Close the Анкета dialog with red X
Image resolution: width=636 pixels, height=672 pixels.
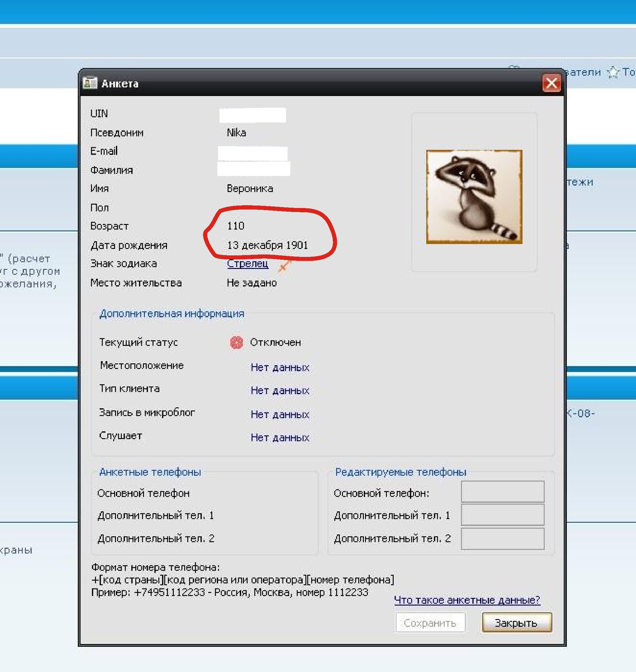pos(552,83)
